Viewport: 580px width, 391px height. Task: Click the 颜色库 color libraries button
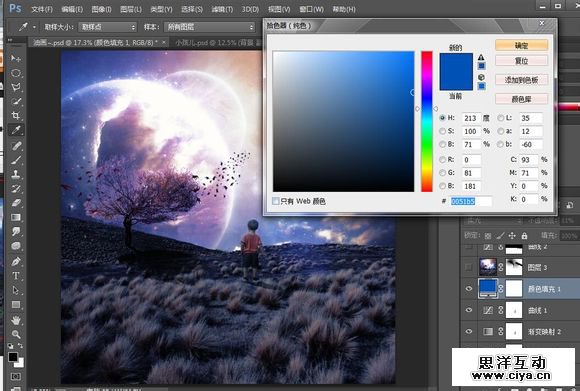pyautogui.click(x=521, y=99)
